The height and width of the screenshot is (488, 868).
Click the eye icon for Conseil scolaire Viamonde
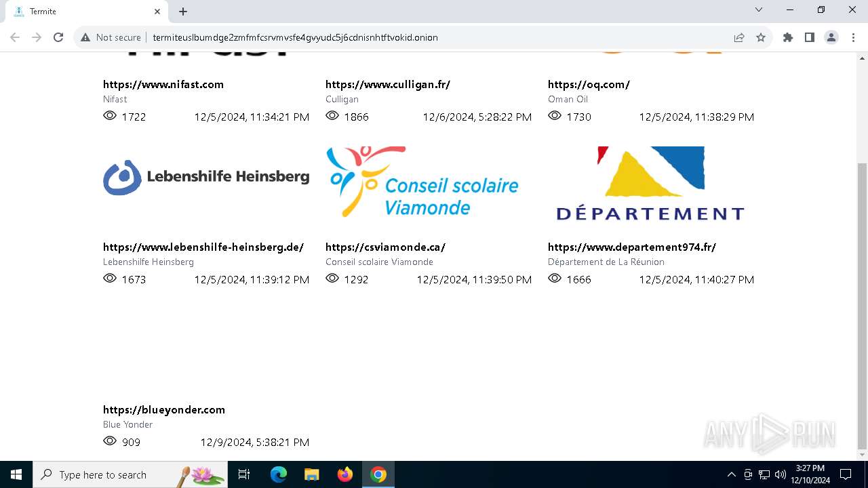click(332, 279)
